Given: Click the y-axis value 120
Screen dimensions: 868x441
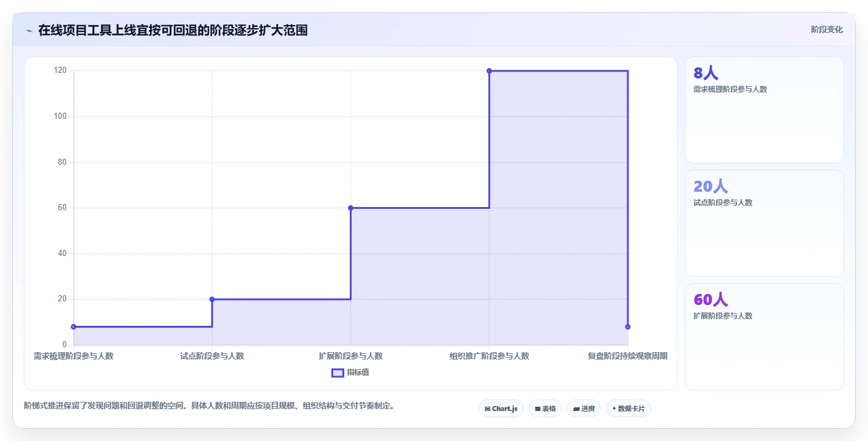Looking at the screenshot, I should click(60, 70).
